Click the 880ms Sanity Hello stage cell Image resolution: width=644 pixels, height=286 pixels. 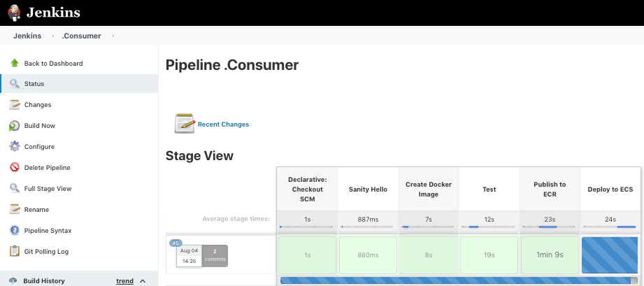point(368,255)
